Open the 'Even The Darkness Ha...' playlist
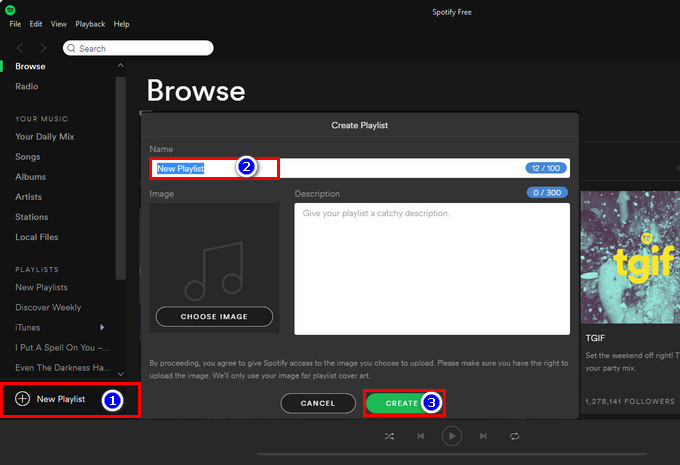680x465 pixels. click(x=62, y=368)
